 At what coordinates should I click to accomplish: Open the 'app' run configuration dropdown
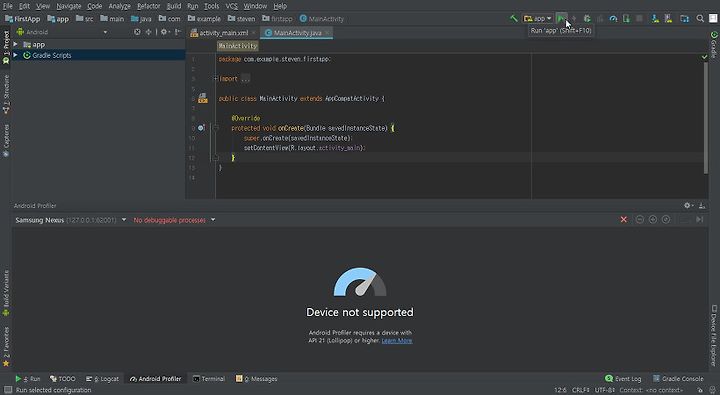(538, 18)
